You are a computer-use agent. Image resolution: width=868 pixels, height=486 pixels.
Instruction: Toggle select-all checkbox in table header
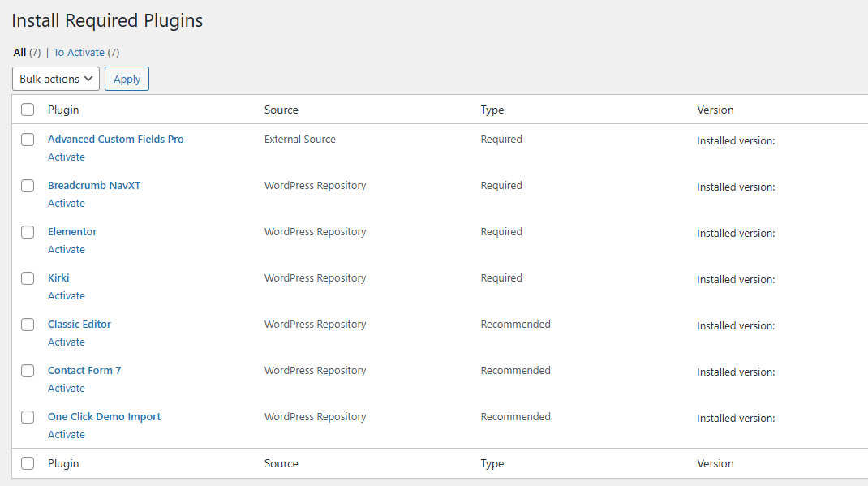[28, 110]
